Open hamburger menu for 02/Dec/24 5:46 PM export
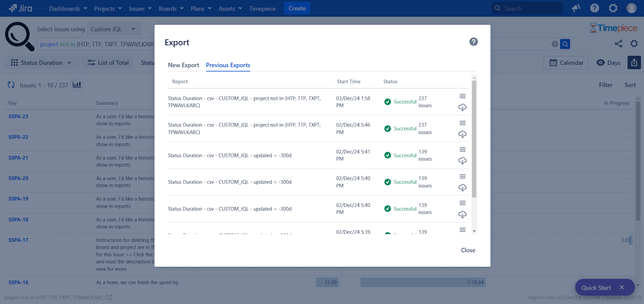 tap(462, 123)
